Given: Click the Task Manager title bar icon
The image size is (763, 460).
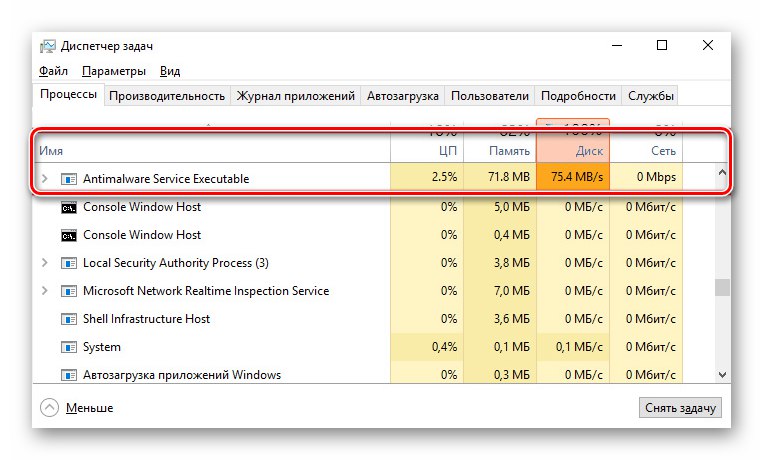Looking at the screenshot, I should (47, 46).
